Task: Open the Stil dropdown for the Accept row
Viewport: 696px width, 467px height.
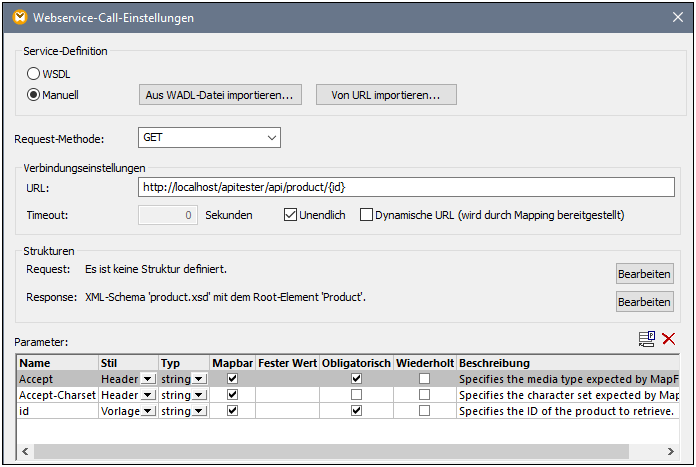Action: tap(148, 380)
